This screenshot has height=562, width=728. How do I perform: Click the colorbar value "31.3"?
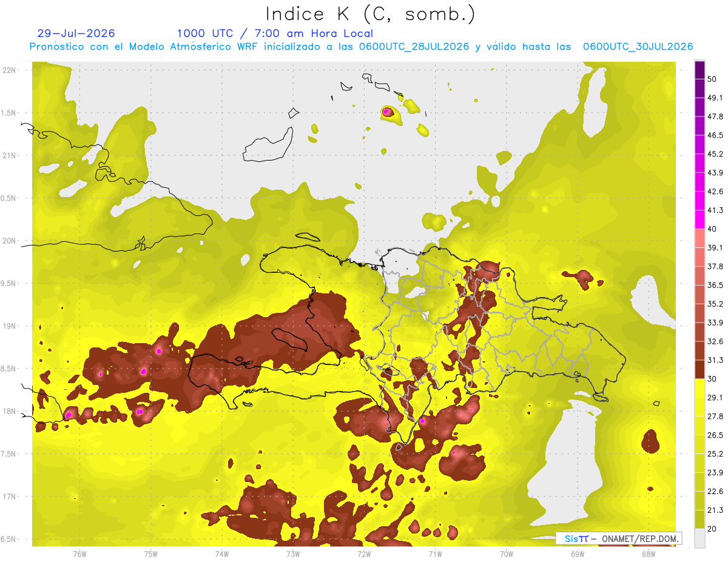click(x=715, y=360)
